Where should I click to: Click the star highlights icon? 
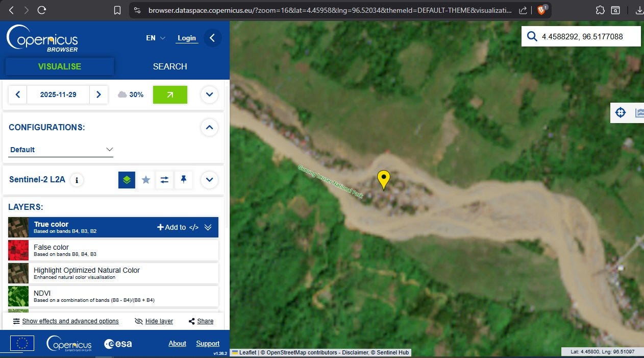(x=146, y=180)
